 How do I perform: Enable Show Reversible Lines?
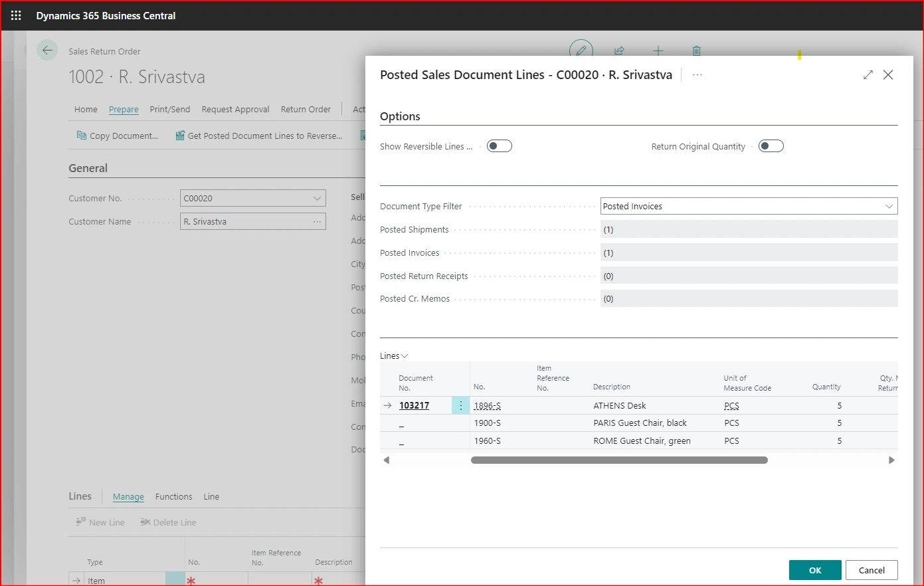coord(499,146)
